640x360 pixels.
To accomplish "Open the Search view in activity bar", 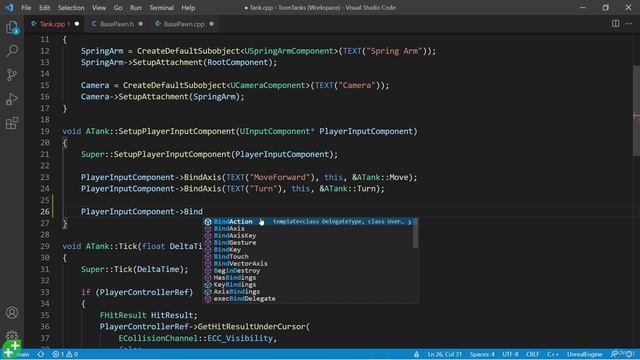I will pyautogui.click(x=12, y=51).
